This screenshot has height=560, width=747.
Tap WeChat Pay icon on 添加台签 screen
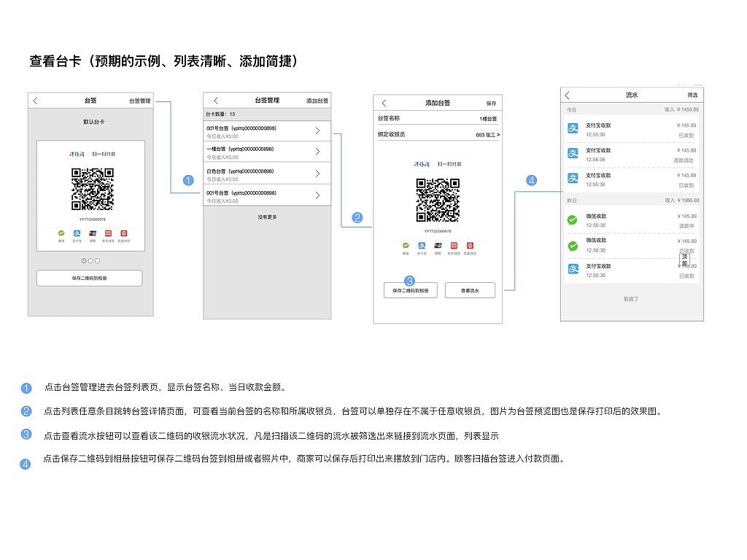(x=406, y=246)
